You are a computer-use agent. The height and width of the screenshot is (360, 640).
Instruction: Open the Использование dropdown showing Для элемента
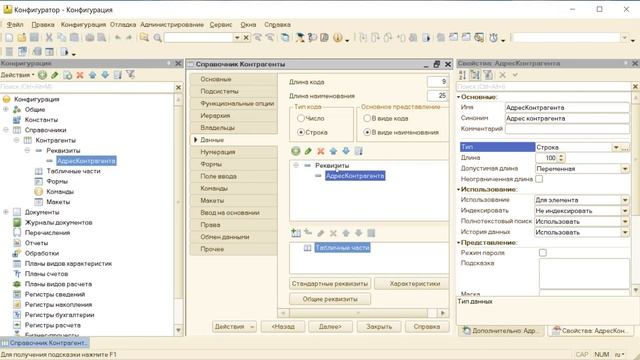point(625,200)
